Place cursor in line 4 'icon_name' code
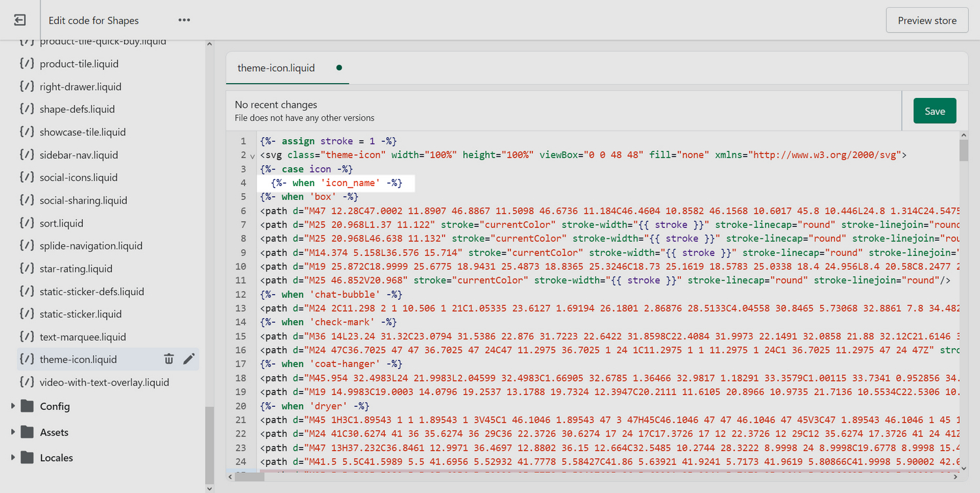Screen dimensions: 980x493 coord(336,183)
